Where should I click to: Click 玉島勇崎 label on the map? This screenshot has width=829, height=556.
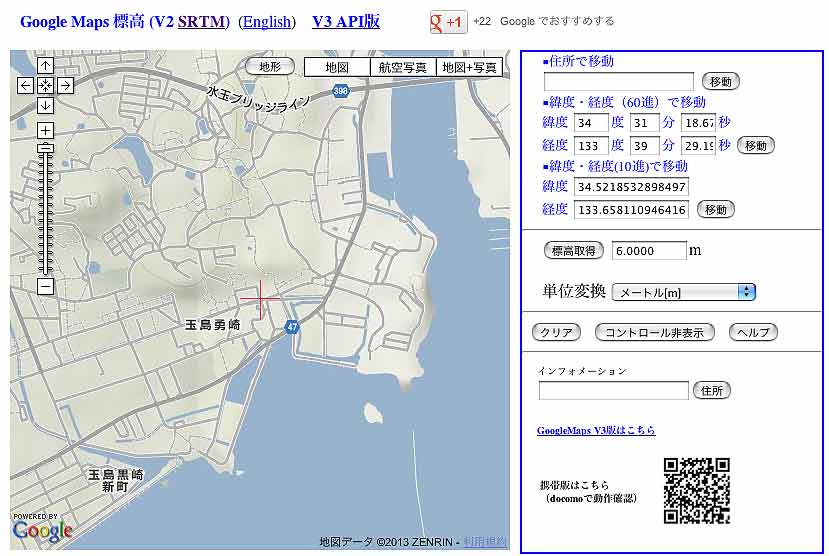click(213, 325)
